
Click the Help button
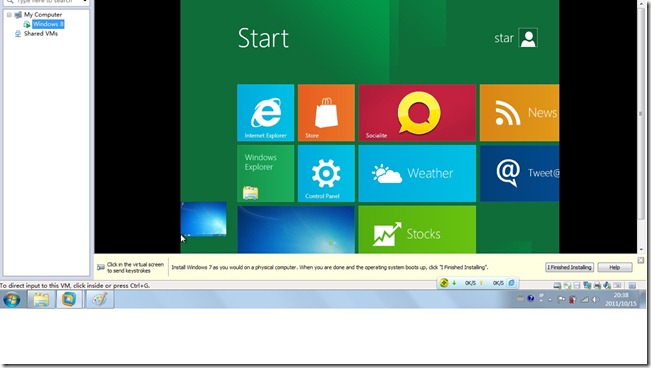click(615, 267)
